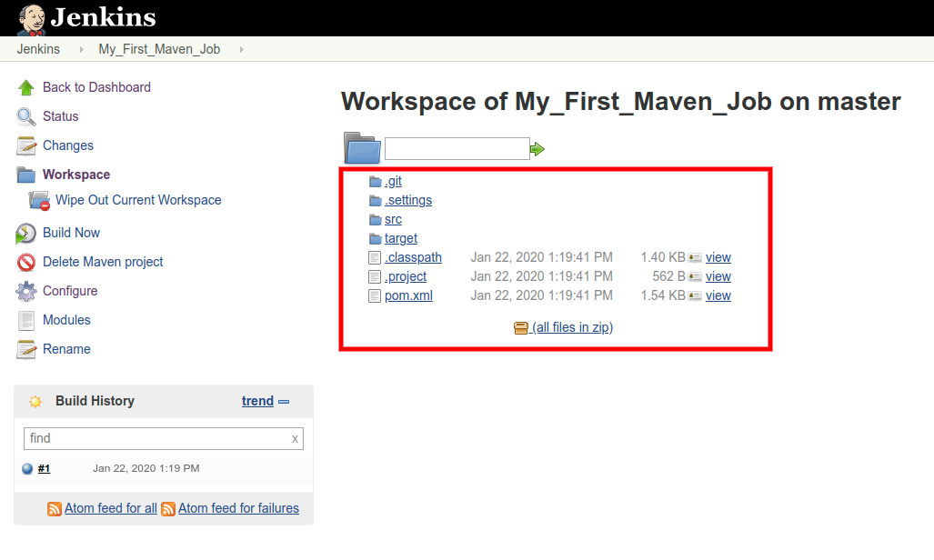Click the green go arrow beside path field

coord(537,149)
